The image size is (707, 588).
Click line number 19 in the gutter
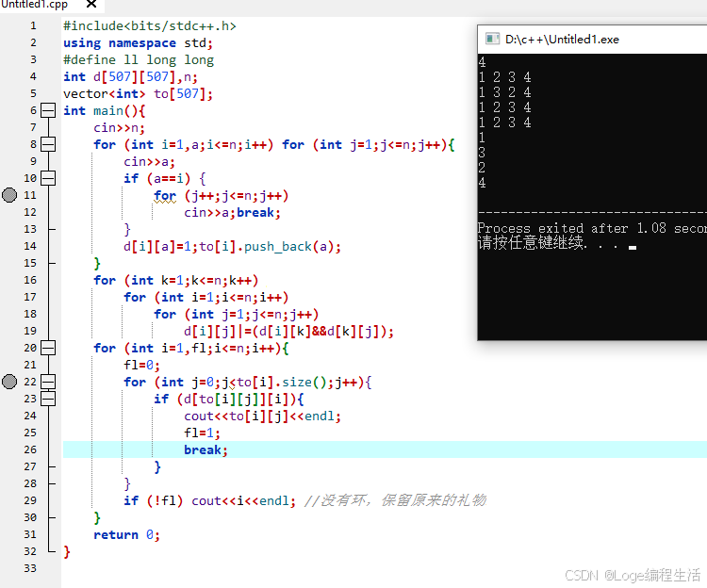click(x=30, y=331)
